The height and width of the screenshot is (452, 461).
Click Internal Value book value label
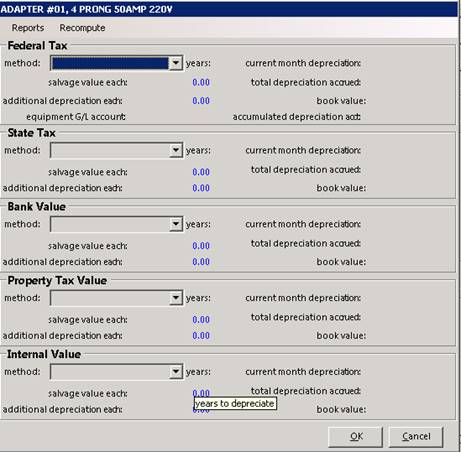point(341,409)
